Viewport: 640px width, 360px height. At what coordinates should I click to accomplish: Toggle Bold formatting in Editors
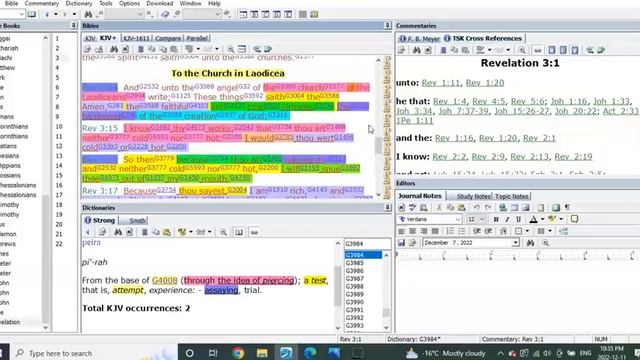(x=496, y=219)
